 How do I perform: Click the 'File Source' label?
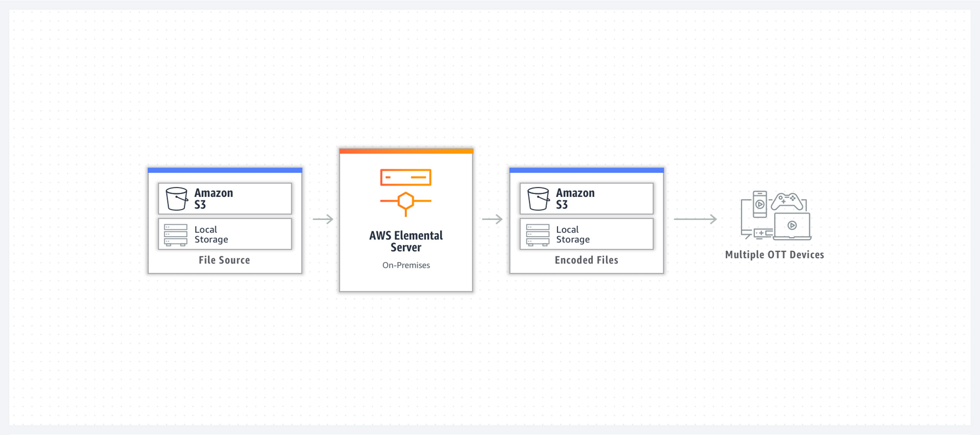(x=224, y=260)
